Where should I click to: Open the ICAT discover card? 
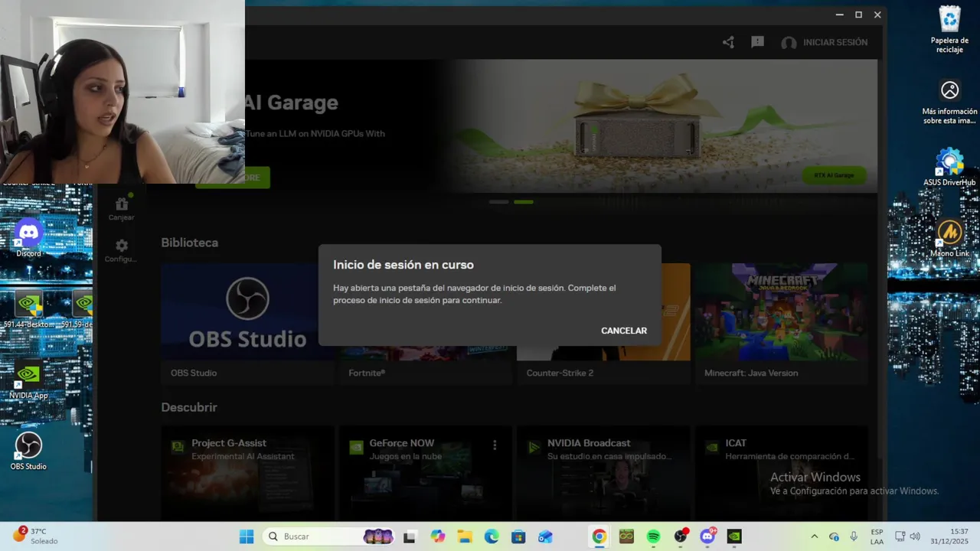tap(780, 473)
